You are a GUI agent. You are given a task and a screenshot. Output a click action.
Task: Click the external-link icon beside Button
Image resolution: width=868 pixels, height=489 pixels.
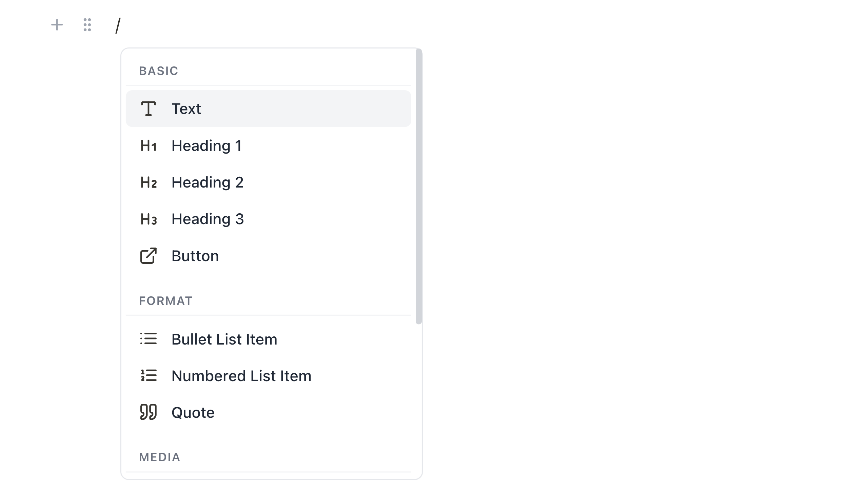coord(149,256)
